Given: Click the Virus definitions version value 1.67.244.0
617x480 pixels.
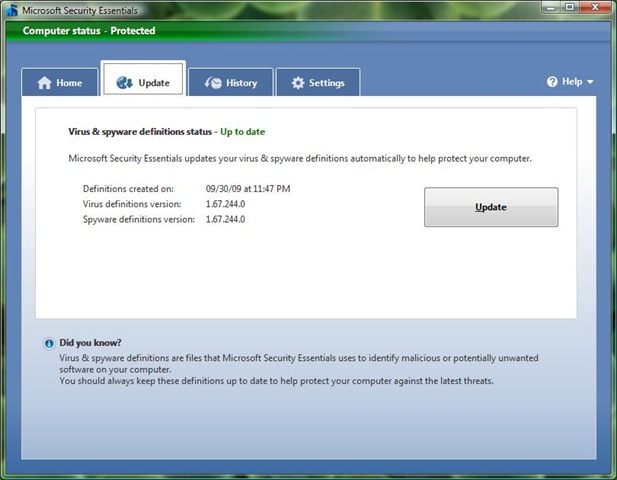Looking at the screenshot, I should point(225,204).
